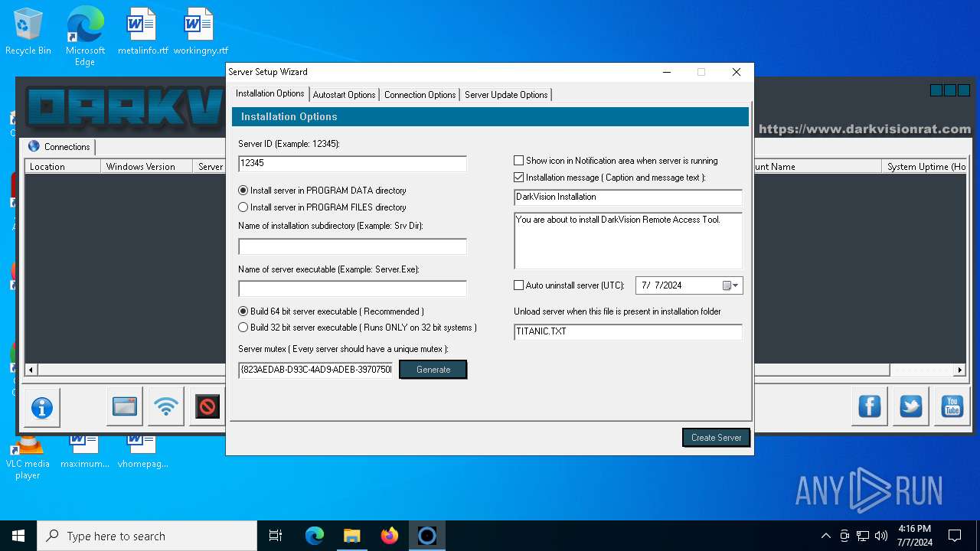Click the left scroll arrow of connections list

[x=31, y=370]
